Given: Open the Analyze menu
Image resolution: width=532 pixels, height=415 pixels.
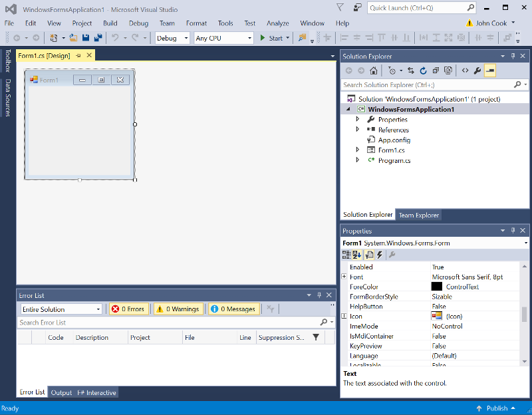Looking at the screenshot, I should tap(278, 23).
